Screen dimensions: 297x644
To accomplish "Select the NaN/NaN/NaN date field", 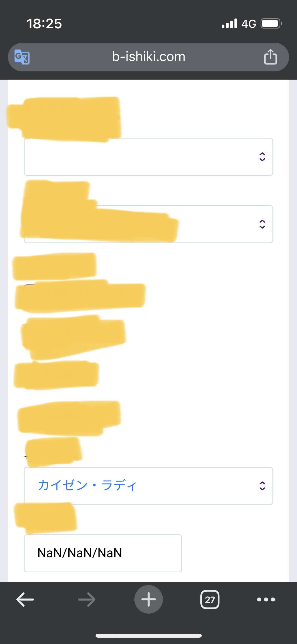I will [x=103, y=553].
